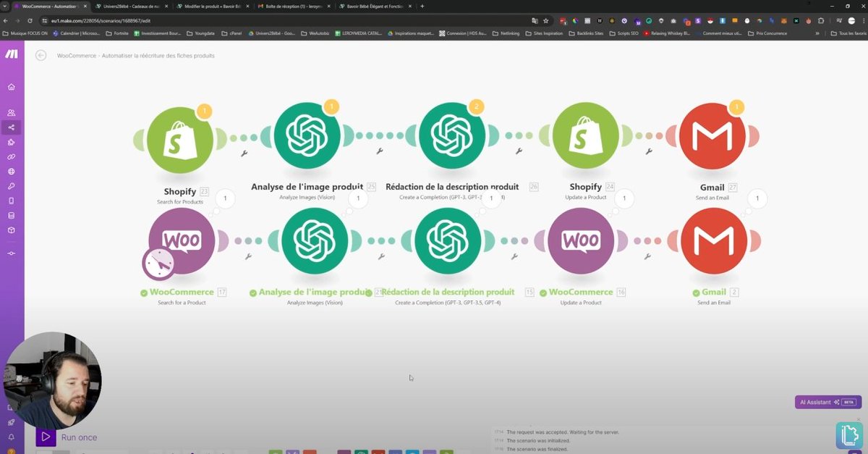Click the wrench after WooCommerce Search for a Product
The height and width of the screenshot is (454, 868).
[x=248, y=256]
